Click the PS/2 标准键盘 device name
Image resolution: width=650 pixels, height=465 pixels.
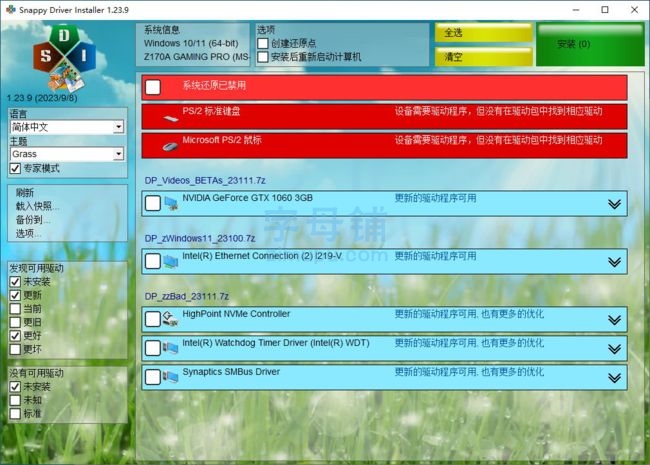211,111
